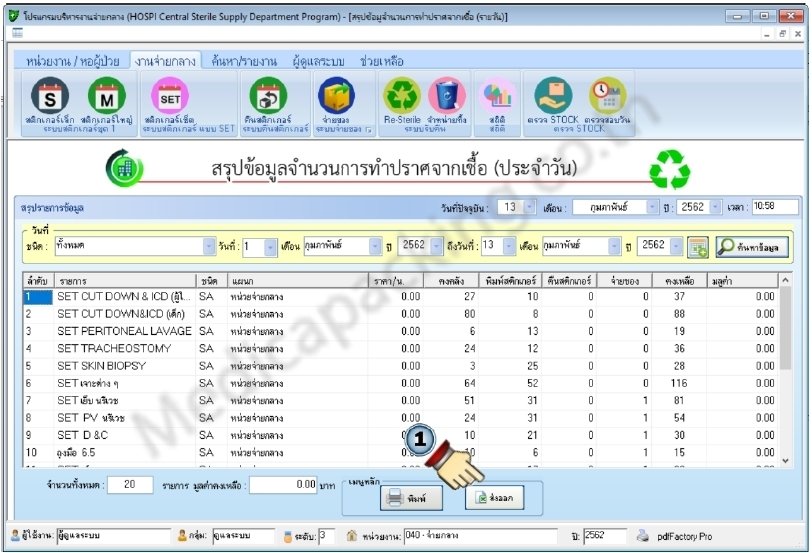812x553 pixels.
Task: Click the check date calendar icon
Action: point(605,97)
